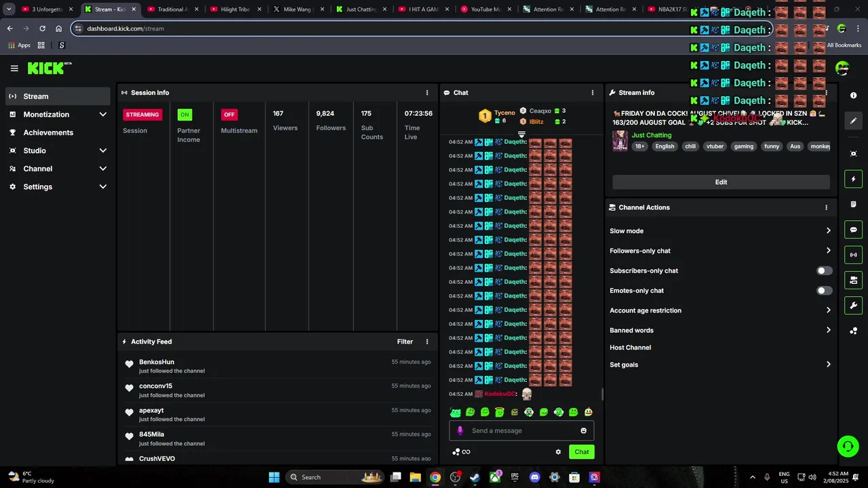Screen dimensions: 868x488
Task: Click the lightning bolt icon in right sidebar
Action: (x=854, y=179)
